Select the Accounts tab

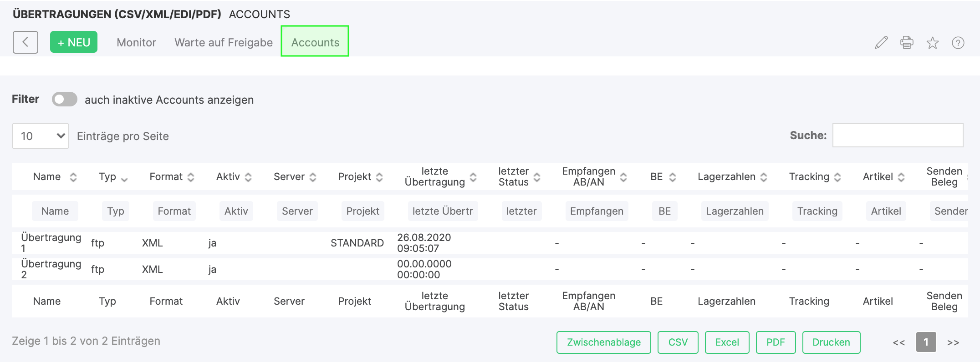tap(315, 42)
